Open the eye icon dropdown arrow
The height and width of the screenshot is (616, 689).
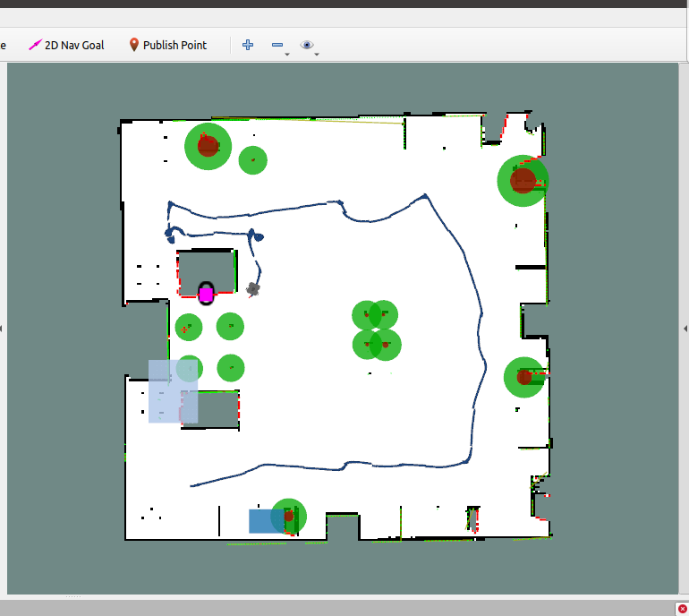(317, 55)
